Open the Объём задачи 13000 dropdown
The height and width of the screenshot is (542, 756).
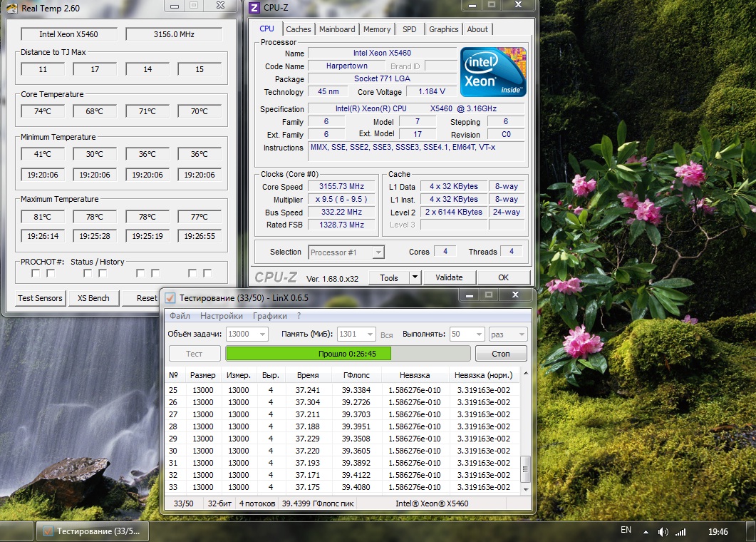247,334
